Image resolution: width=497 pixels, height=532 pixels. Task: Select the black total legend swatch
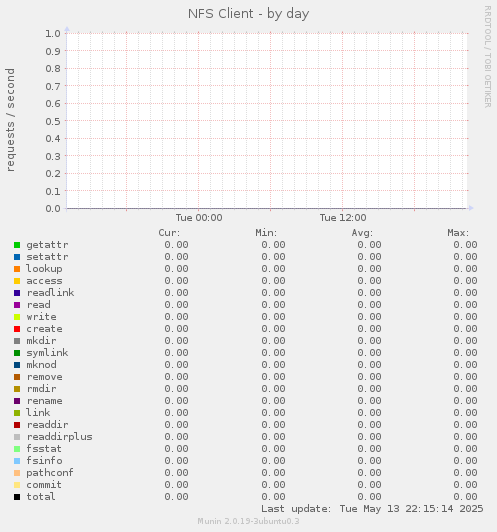[17, 497]
